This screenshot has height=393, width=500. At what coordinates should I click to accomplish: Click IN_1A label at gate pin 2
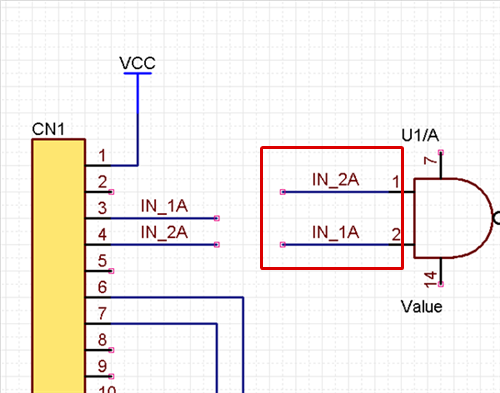(x=335, y=232)
